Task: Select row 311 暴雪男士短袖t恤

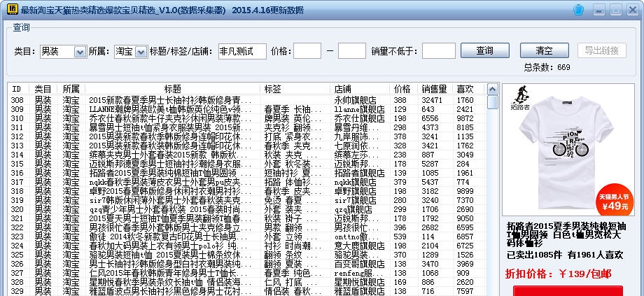Action: [246, 127]
